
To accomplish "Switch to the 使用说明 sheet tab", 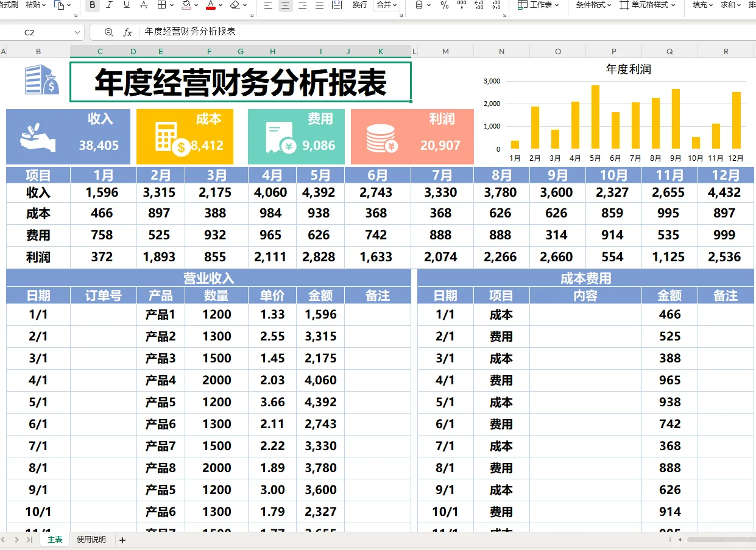I will [91, 540].
